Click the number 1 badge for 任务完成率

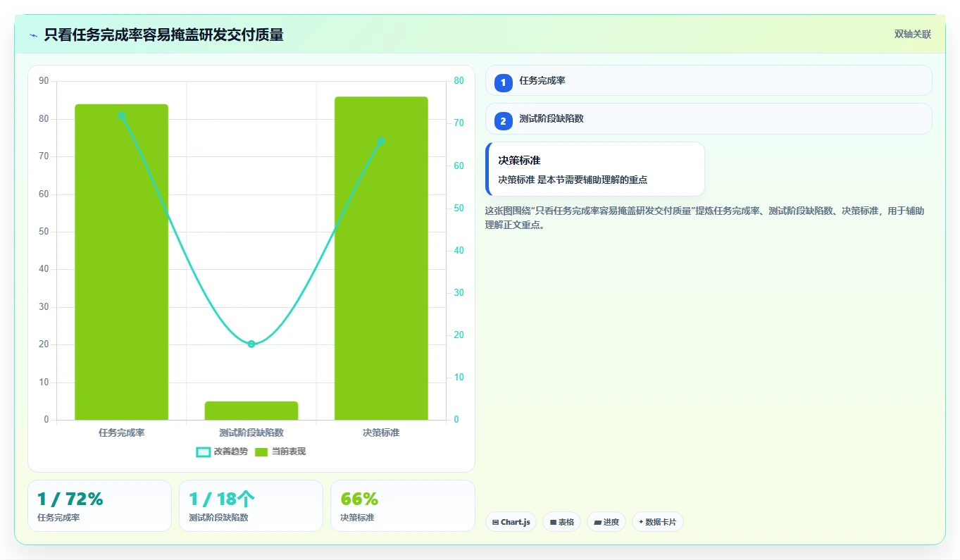(x=503, y=83)
